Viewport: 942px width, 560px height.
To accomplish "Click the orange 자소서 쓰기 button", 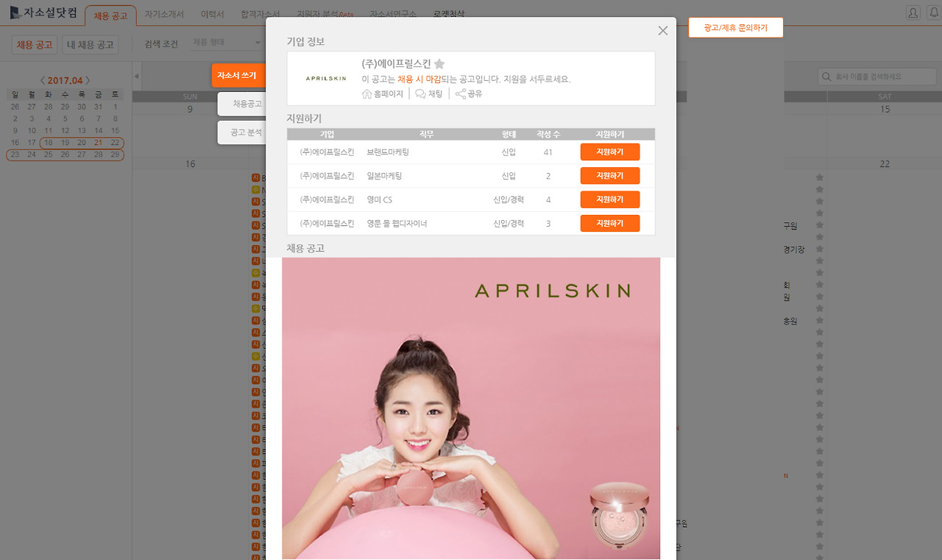I will click(237, 75).
